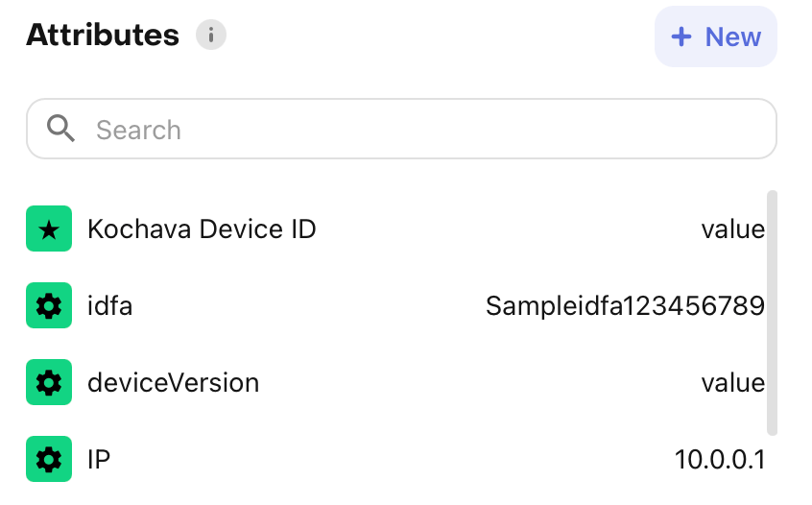
Task: Click the deviceVersion value text
Action: [x=732, y=383]
